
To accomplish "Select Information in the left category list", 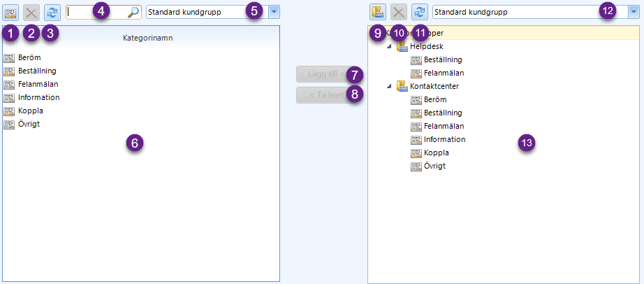I will (x=39, y=97).
